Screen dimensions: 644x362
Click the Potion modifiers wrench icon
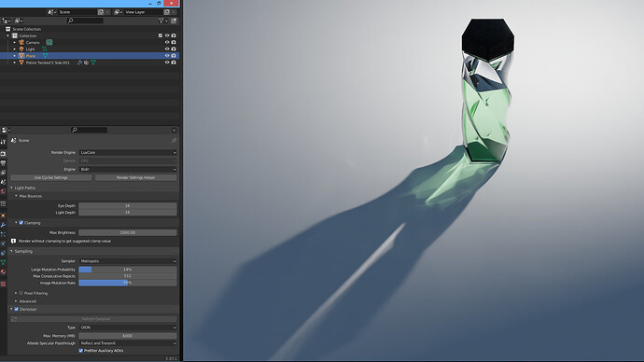coord(79,63)
